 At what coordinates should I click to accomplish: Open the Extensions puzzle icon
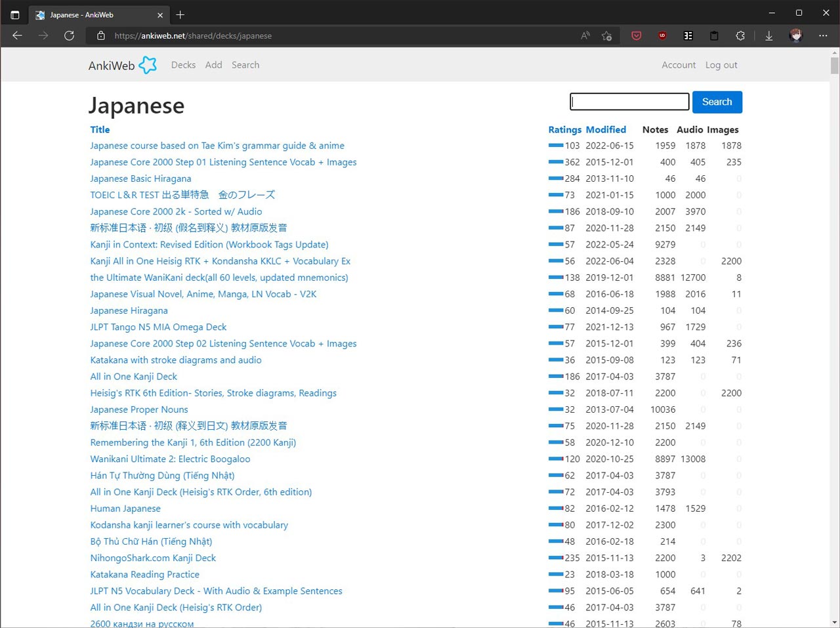[x=740, y=35]
